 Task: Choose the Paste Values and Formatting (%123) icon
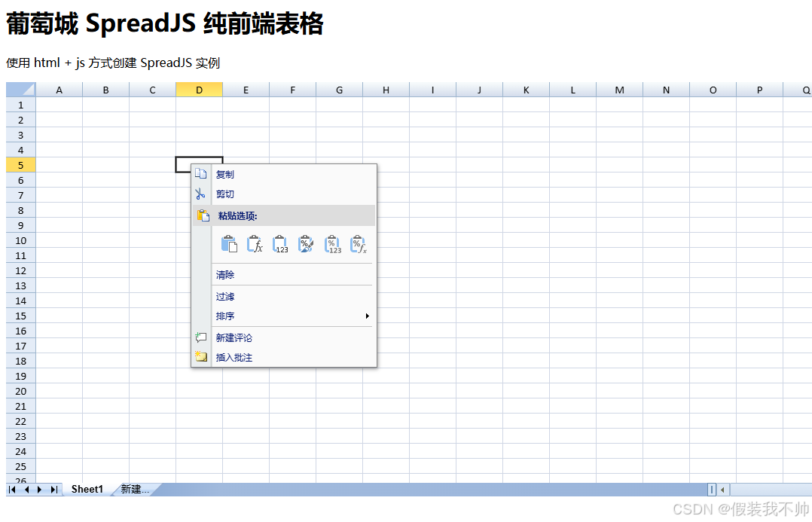tap(332, 244)
